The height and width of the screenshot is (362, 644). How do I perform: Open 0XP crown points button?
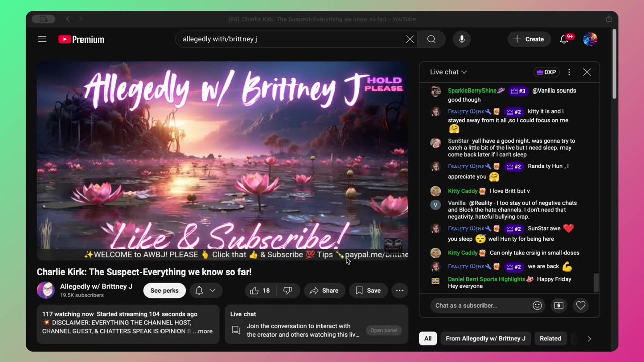pyautogui.click(x=546, y=72)
